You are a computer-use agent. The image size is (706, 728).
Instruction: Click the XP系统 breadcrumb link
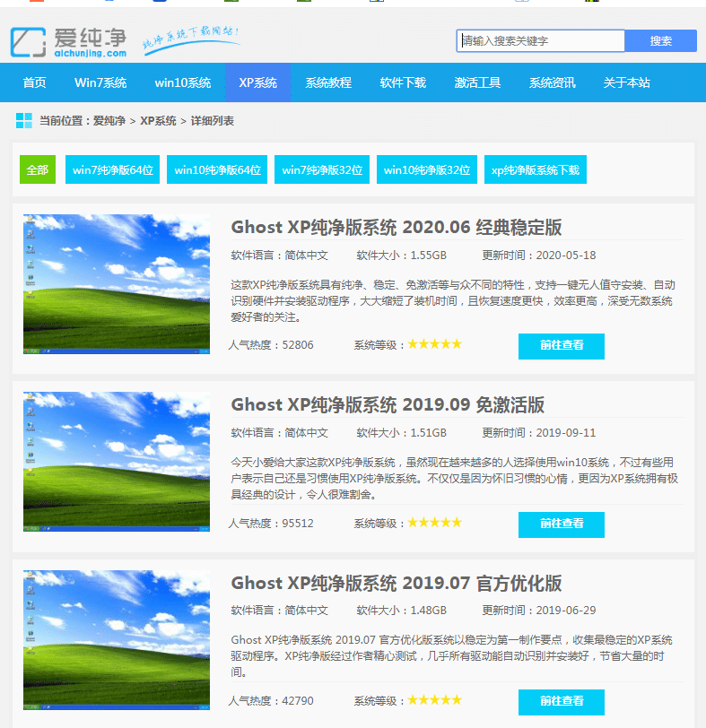point(158,121)
